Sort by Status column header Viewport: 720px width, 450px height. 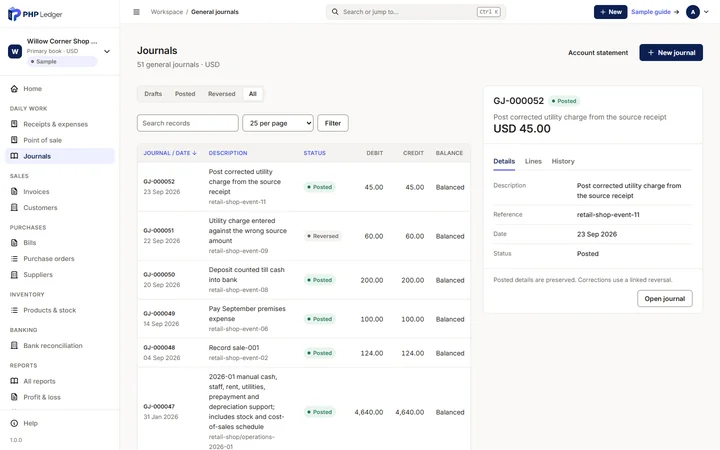tap(315, 153)
